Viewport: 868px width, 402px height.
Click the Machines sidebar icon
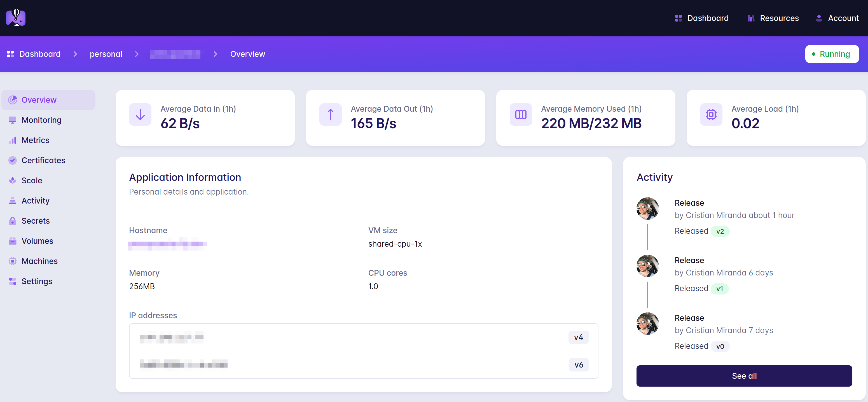point(12,261)
